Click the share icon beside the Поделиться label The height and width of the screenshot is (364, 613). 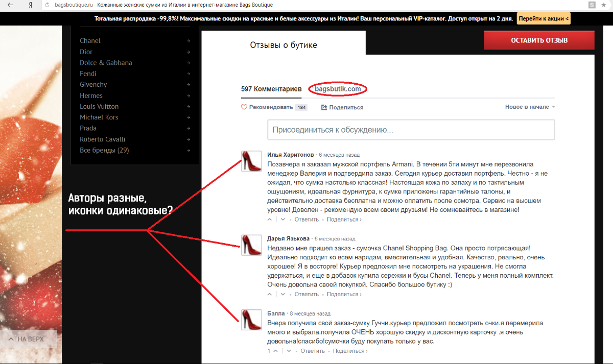pos(324,107)
